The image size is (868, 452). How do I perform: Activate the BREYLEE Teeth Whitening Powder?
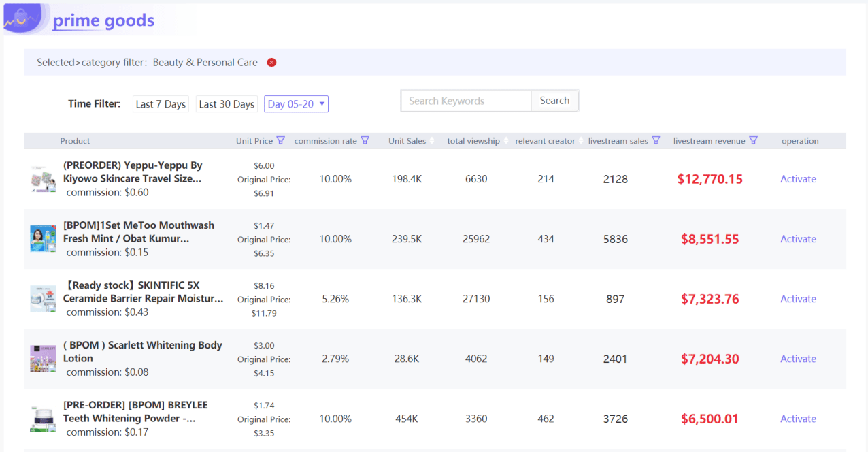[x=798, y=419]
